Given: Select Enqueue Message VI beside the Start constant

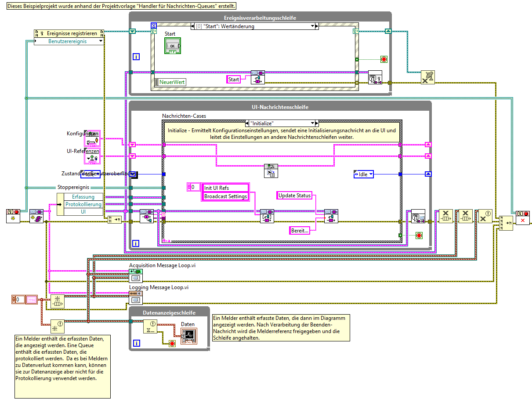Looking at the screenshot, I should (257, 77).
